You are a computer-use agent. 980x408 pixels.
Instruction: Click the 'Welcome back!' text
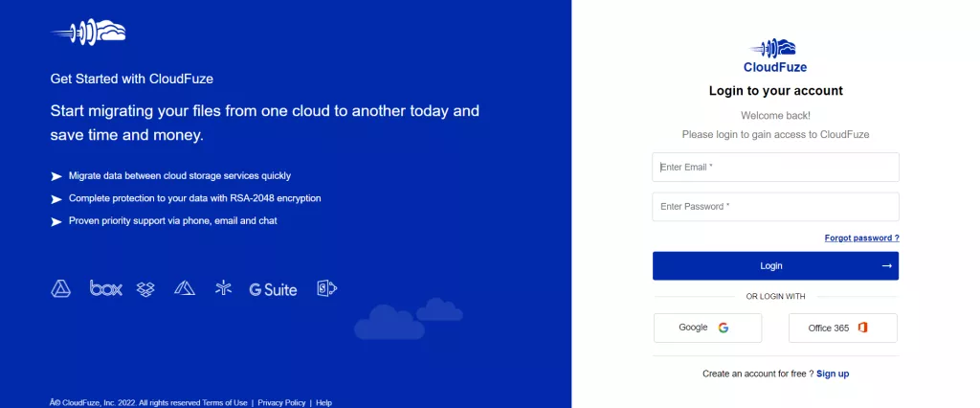click(775, 116)
